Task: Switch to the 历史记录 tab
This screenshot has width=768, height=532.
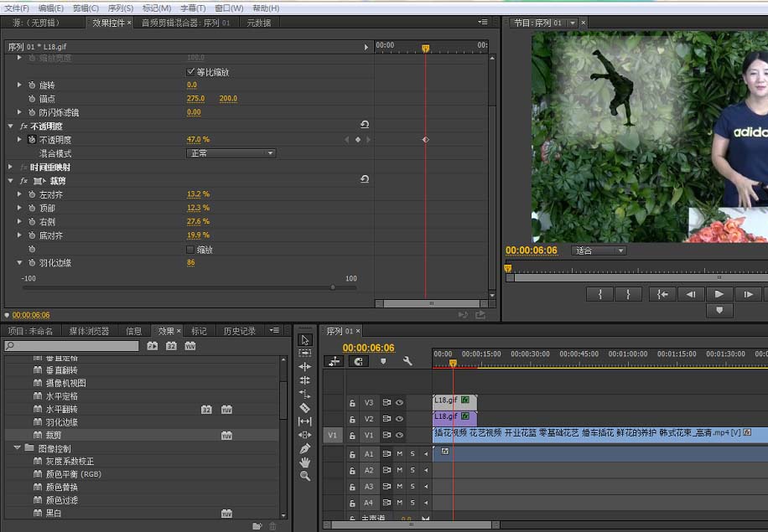Action: pos(240,331)
